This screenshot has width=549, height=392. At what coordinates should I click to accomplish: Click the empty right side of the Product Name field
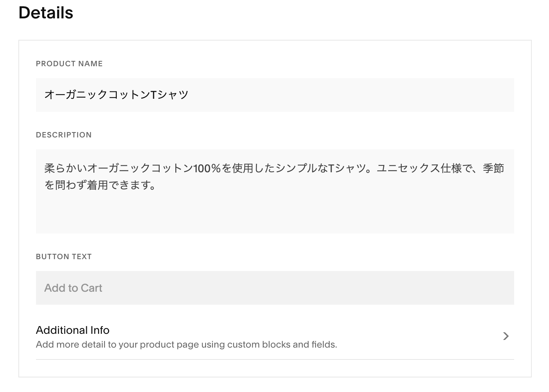383,95
